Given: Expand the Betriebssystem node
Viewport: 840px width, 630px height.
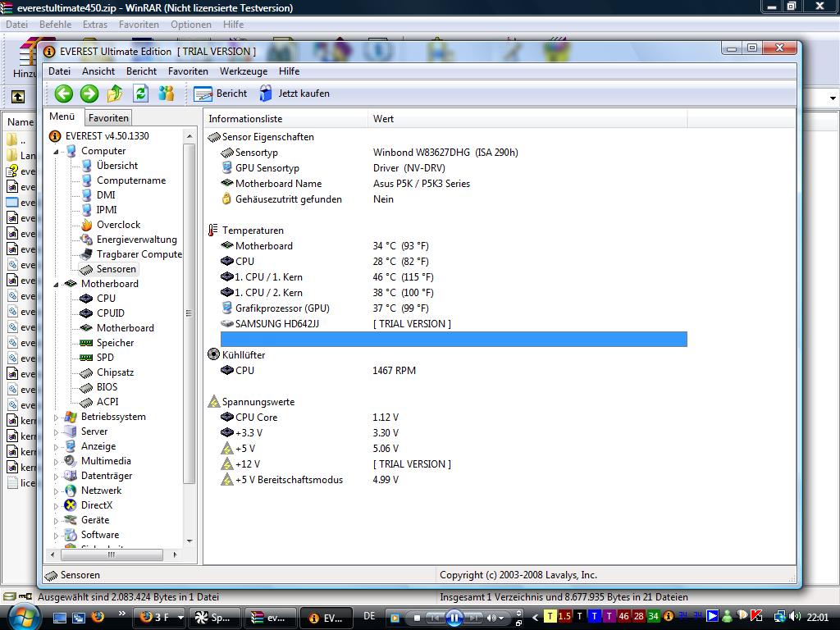Looking at the screenshot, I should [57, 418].
